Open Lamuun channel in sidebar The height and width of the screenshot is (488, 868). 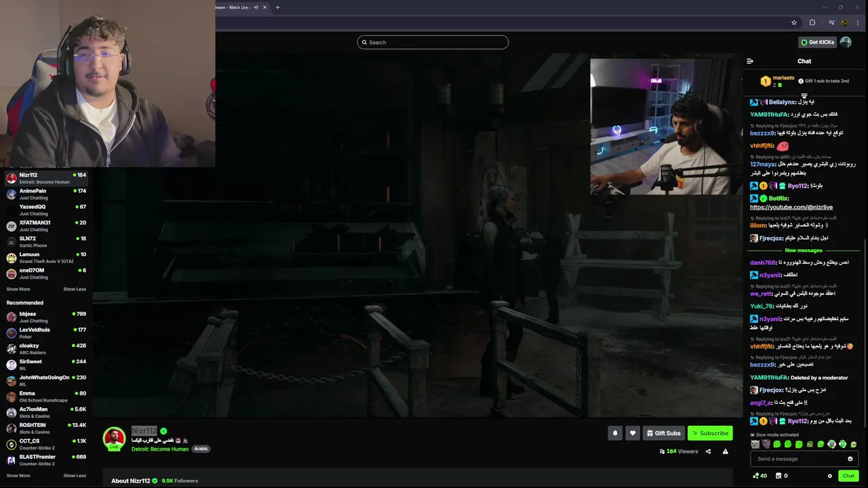coord(46,258)
